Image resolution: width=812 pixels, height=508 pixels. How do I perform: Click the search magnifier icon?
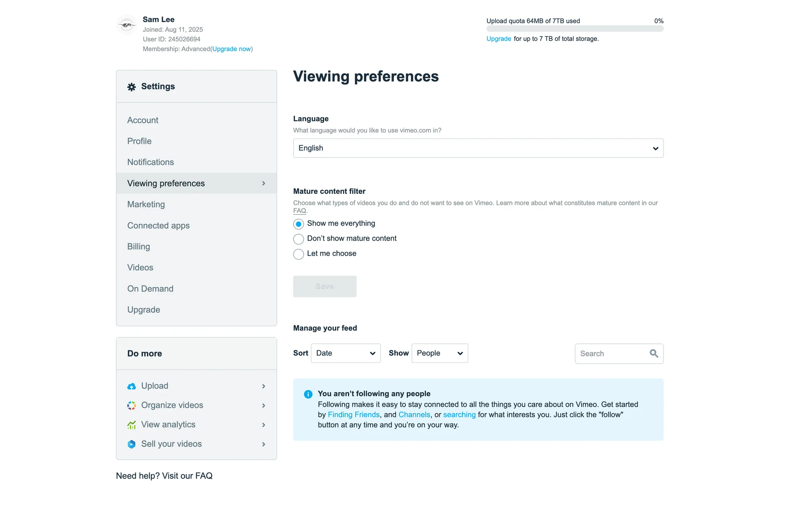(x=654, y=353)
